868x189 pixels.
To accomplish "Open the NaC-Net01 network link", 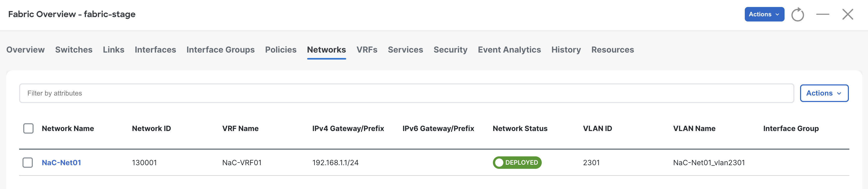I will 61,162.
